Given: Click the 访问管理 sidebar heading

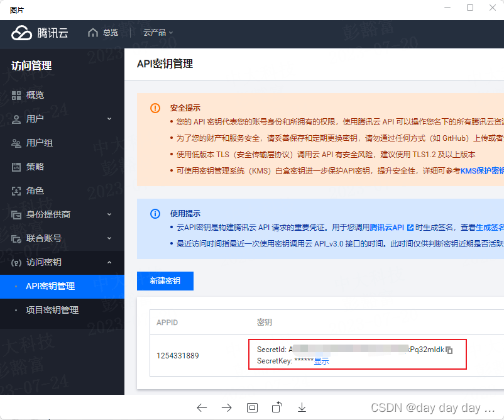Looking at the screenshot, I should pos(31,65).
